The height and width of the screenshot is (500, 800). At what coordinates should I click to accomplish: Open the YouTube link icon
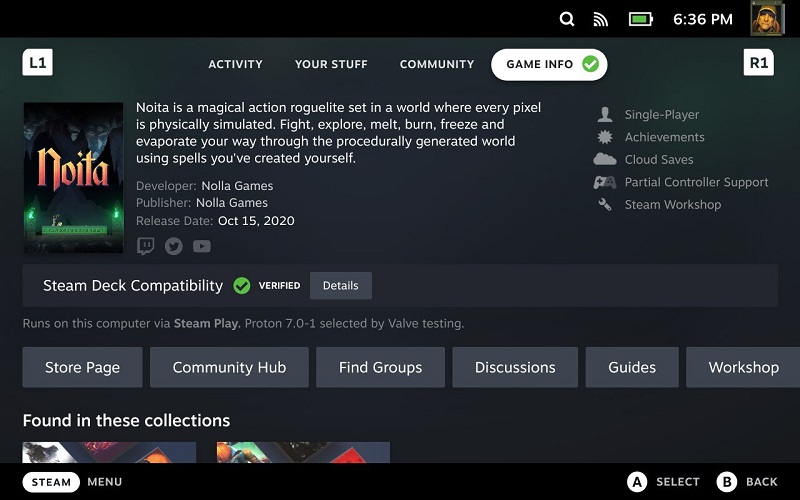click(202, 246)
